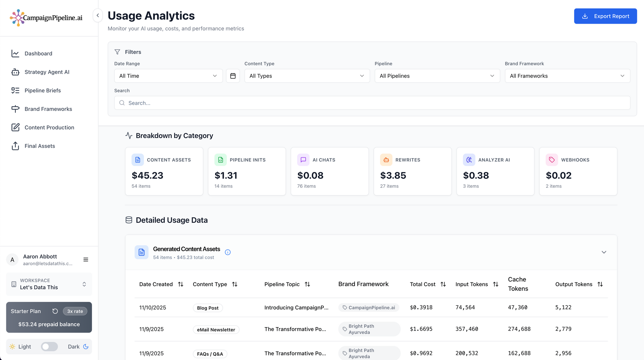Open the user menu hamburger icon
The width and height of the screenshot is (644, 360).
[x=86, y=260]
